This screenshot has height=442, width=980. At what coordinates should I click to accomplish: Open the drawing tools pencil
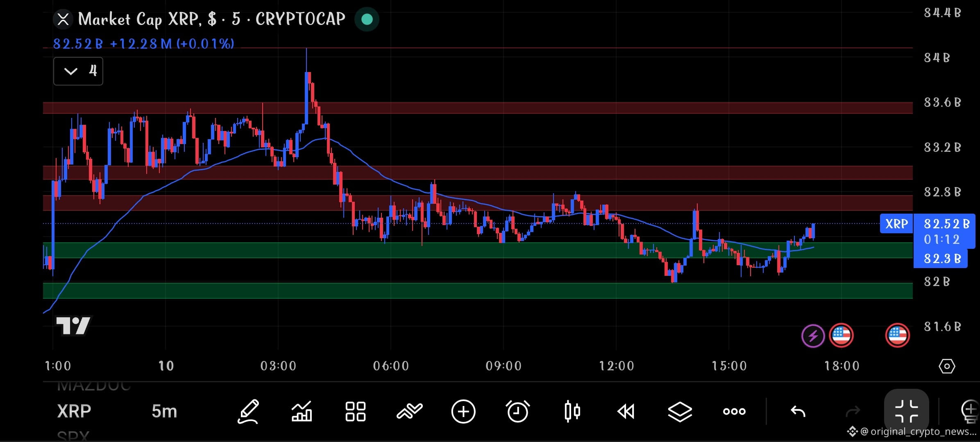point(248,411)
